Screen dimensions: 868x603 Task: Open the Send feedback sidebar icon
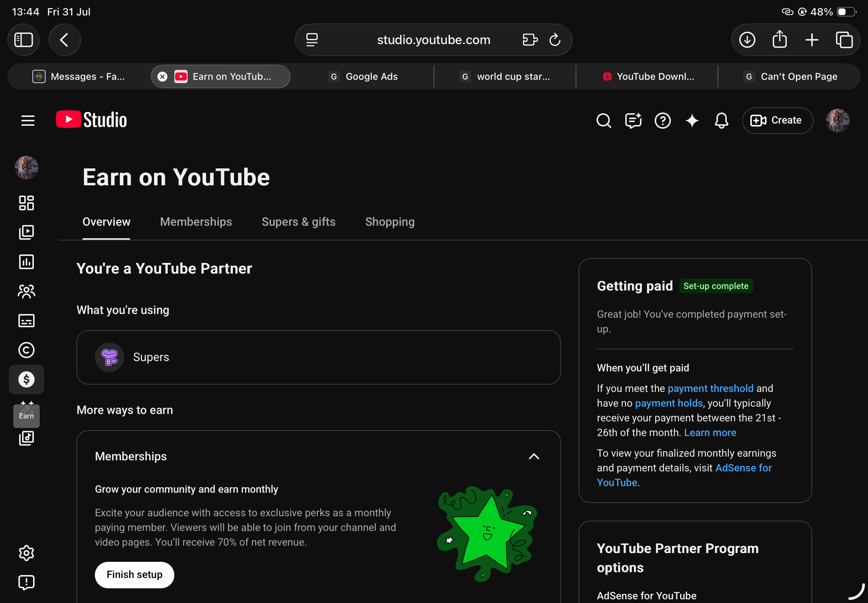[x=26, y=582]
